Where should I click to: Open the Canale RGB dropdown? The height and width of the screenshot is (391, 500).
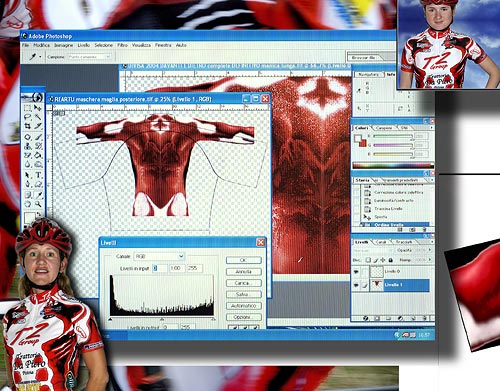coord(159,256)
